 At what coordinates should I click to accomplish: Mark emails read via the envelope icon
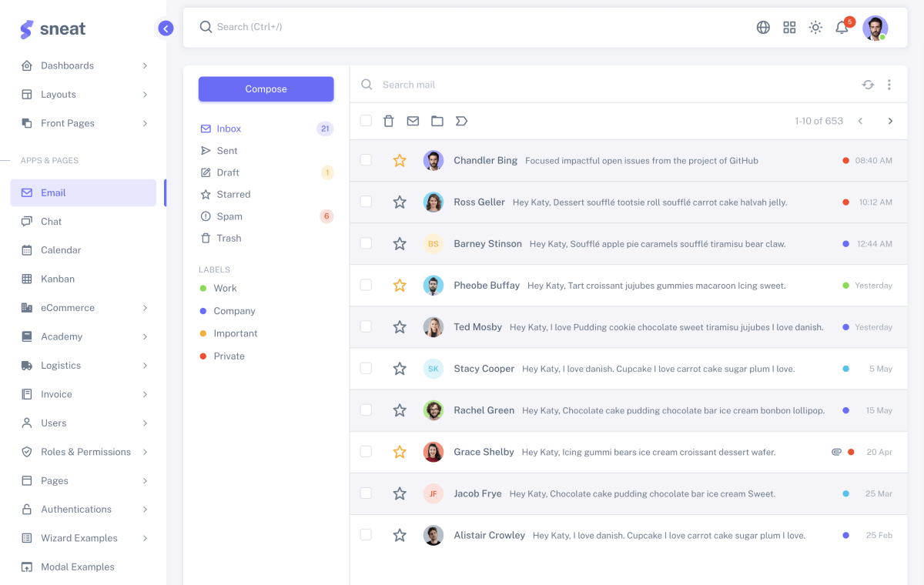pyautogui.click(x=413, y=121)
